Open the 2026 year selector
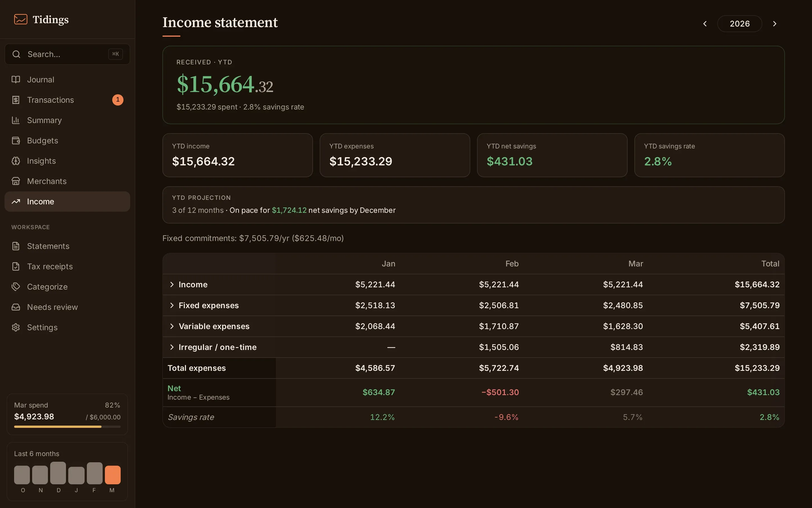 (740, 23)
